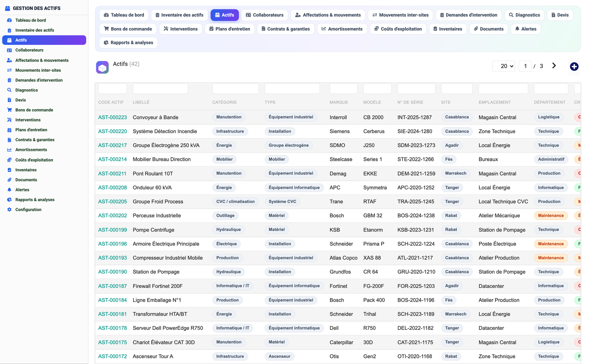Click the Marque filter field

point(344,88)
